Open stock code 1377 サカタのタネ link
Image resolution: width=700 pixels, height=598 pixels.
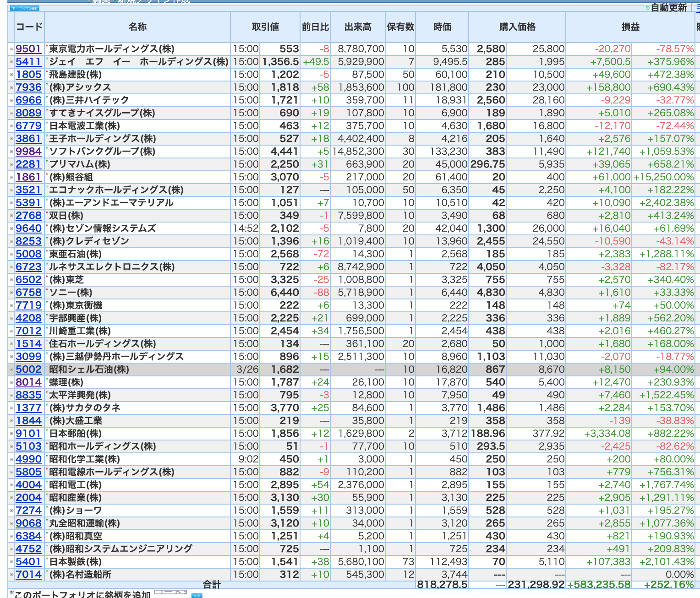tap(28, 408)
